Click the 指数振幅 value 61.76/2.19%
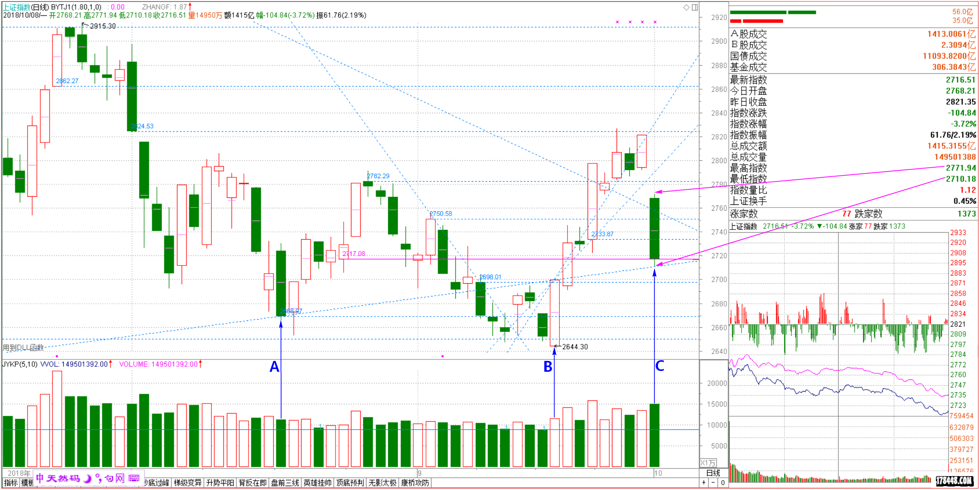 [953, 135]
